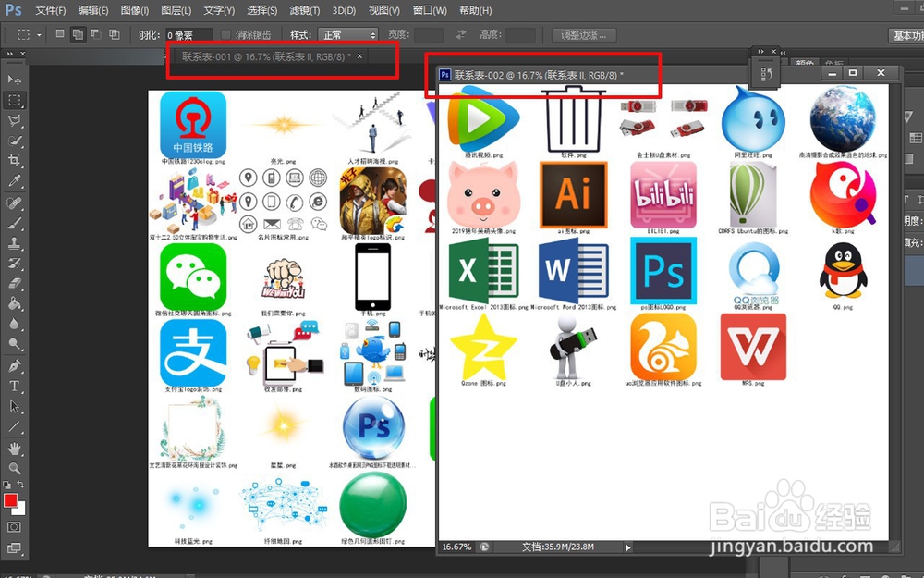Viewport: 924px width, 578px height.
Task: Select the Zoom tool
Action: [14, 469]
